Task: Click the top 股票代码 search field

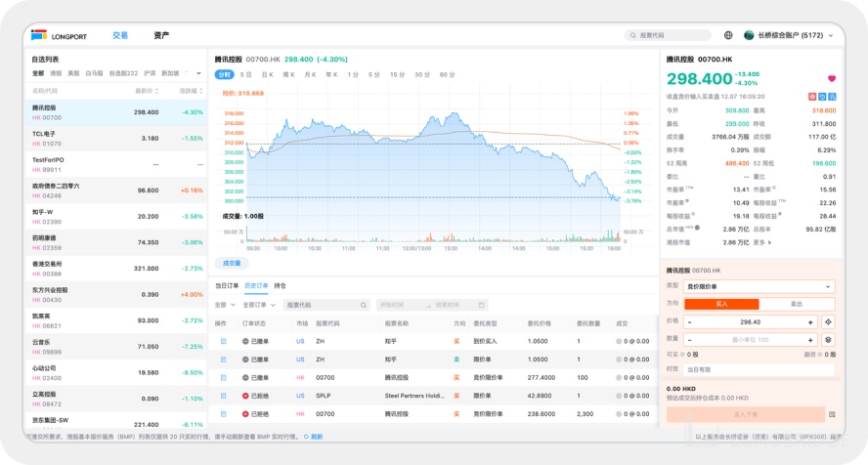Action: [x=668, y=35]
